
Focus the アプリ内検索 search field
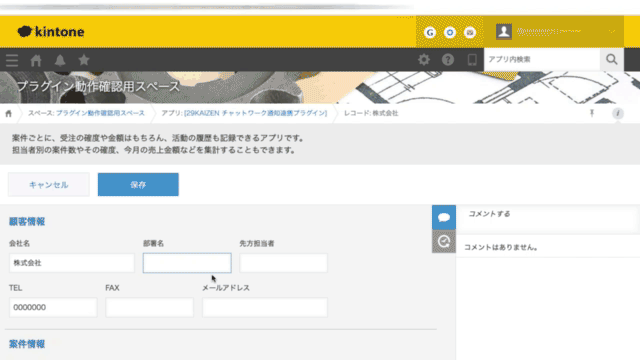[542, 60]
